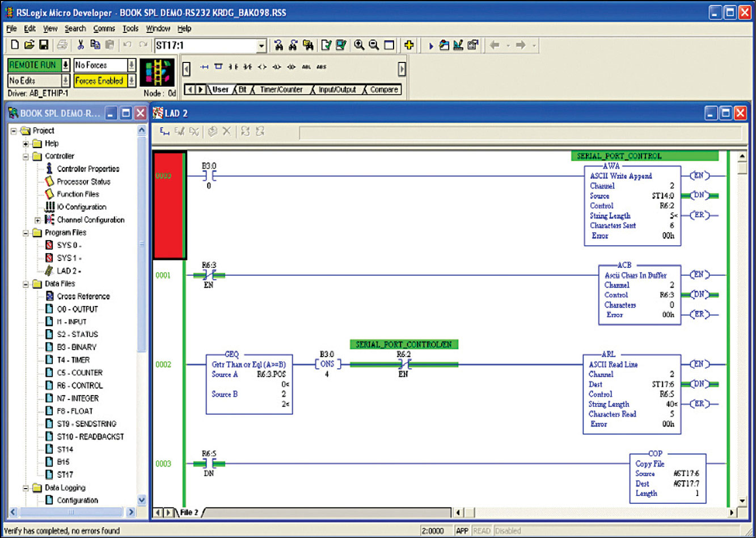Click the yellow plus toolbar icon
Viewport: 756px width, 538px height.
[x=408, y=45]
